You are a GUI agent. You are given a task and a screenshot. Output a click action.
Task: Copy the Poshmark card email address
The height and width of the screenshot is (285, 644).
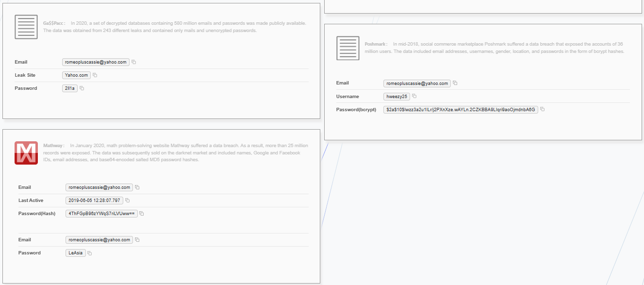click(455, 83)
